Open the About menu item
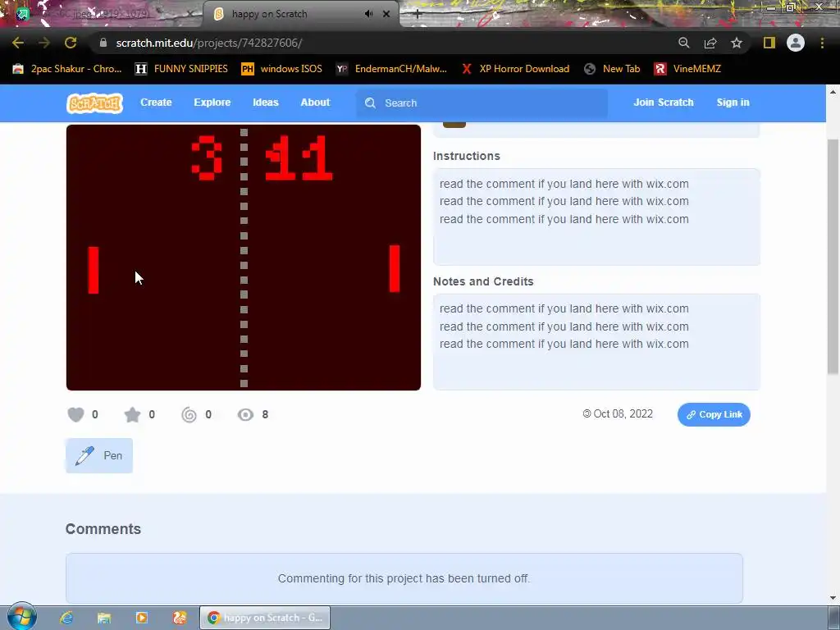Viewport: 840px width, 630px height. [315, 103]
